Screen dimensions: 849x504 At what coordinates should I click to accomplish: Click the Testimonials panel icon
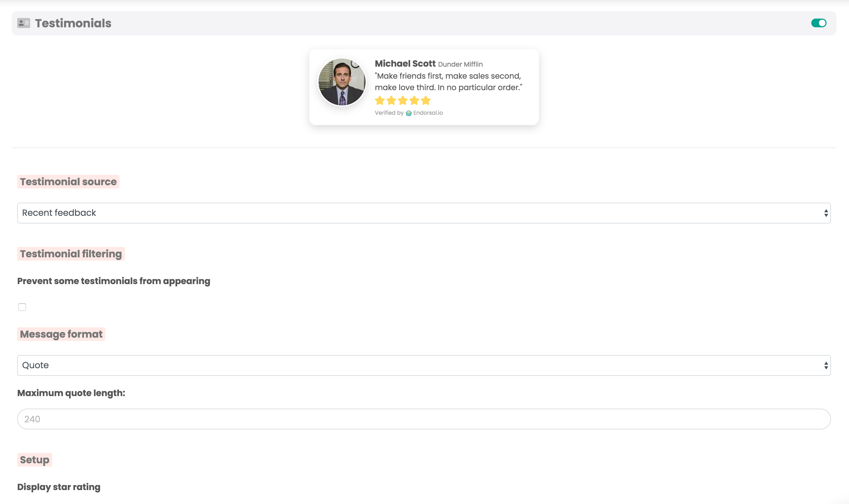23,23
